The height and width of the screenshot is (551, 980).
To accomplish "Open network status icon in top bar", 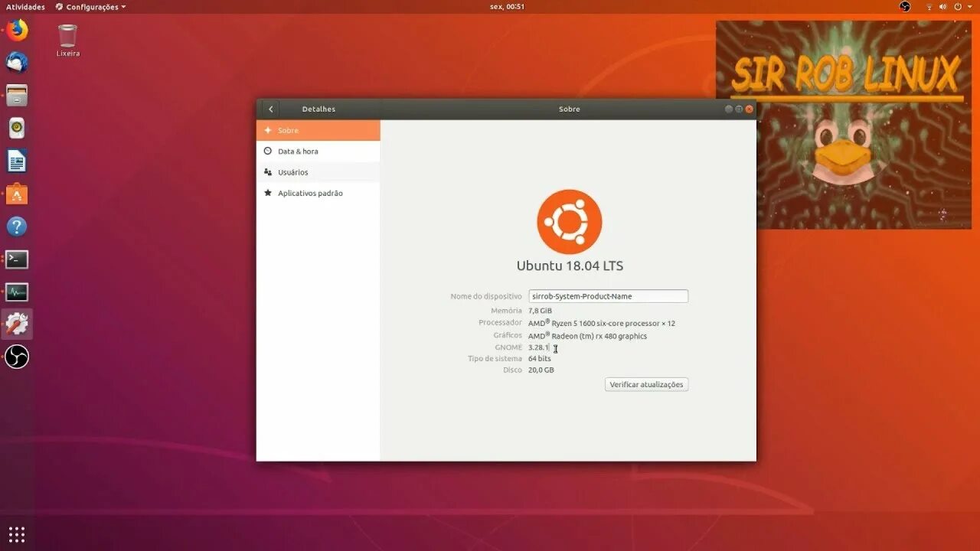I will point(929,7).
